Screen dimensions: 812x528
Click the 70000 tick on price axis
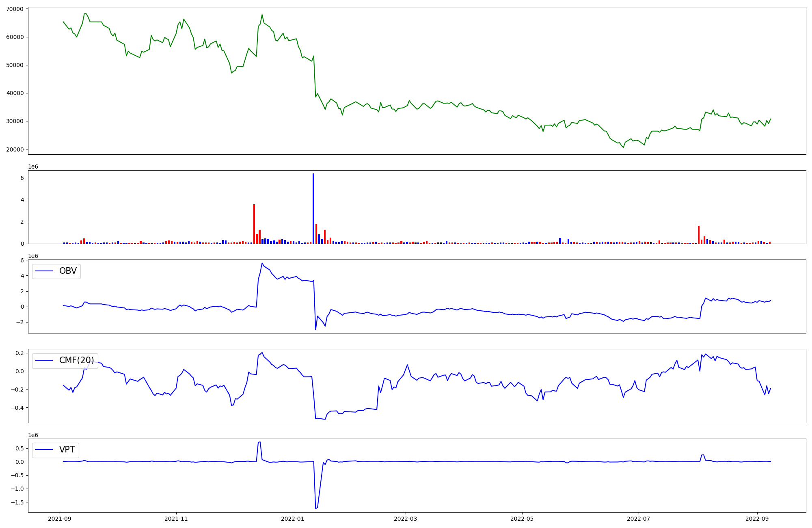click(15, 9)
